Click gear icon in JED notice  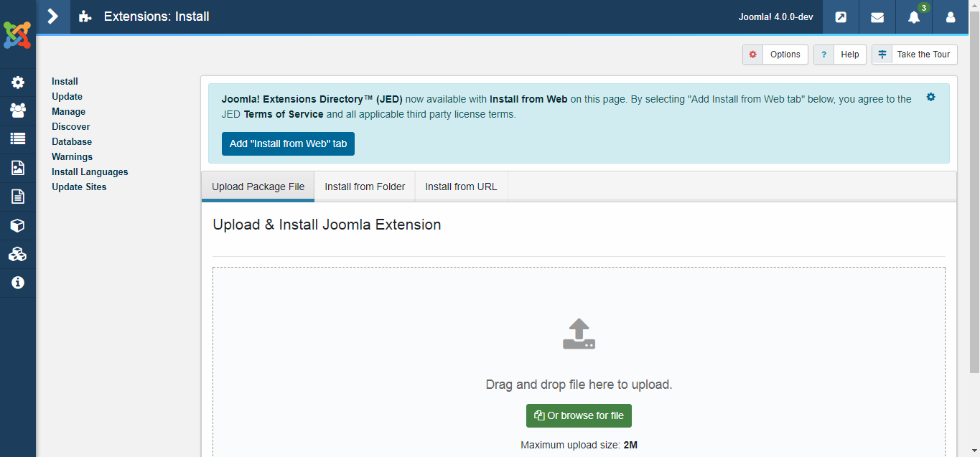pos(931,97)
